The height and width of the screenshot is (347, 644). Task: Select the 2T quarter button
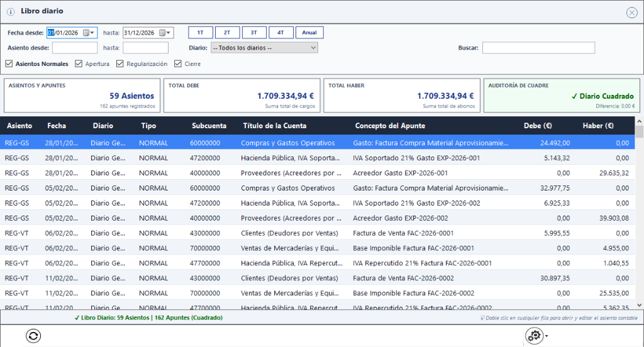(227, 33)
